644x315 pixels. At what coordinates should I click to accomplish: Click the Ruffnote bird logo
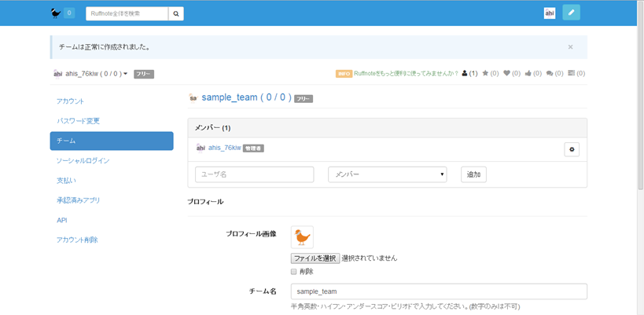tap(55, 13)
